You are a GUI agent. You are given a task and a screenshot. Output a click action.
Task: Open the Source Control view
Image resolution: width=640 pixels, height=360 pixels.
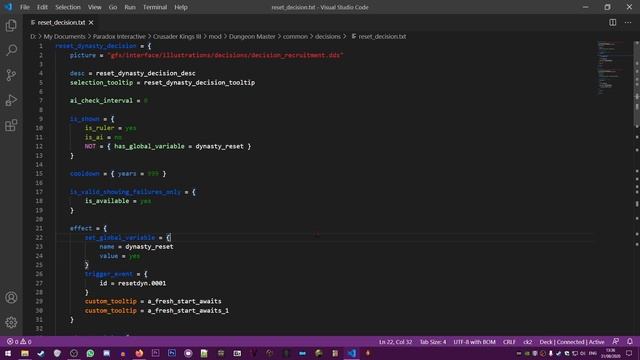[x=11, y=75]
